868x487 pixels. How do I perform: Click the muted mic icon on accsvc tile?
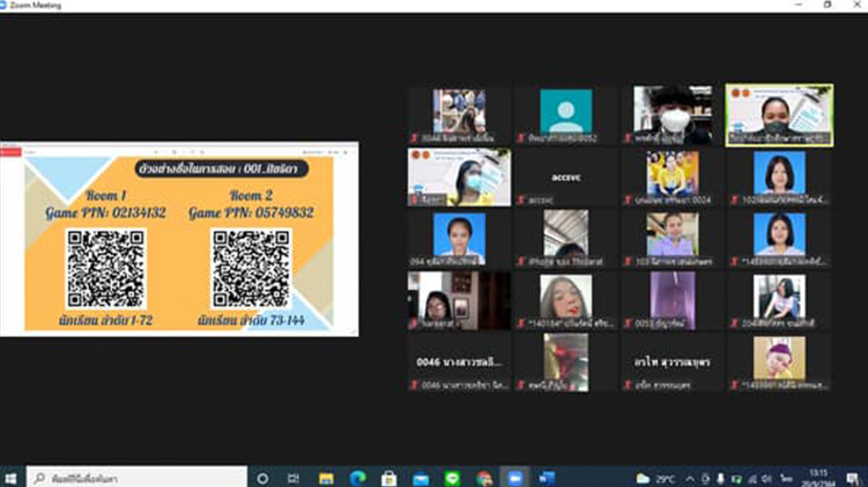521,200
